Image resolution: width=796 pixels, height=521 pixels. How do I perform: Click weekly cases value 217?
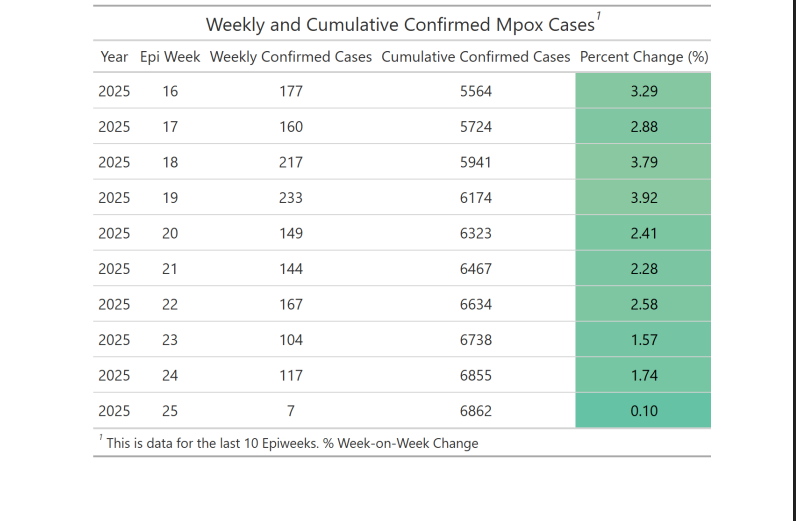290,163
